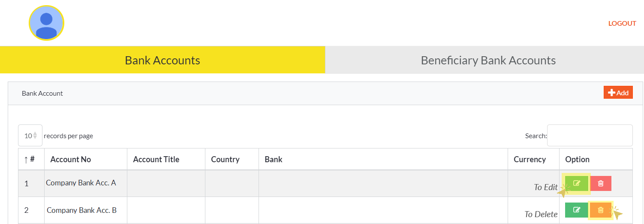Screen dimensions: 644x224
Task: Click delete trash icon for Company Bank Acc. A
Action: (601, 183)
